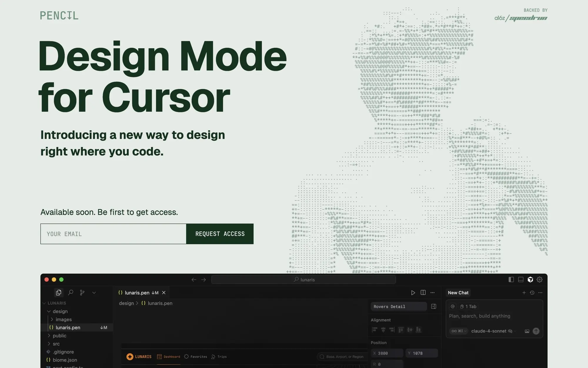This screenshot has width=588, height=368.
Task: Click the attach image icon in chat
Action: [x=527, y=331]
